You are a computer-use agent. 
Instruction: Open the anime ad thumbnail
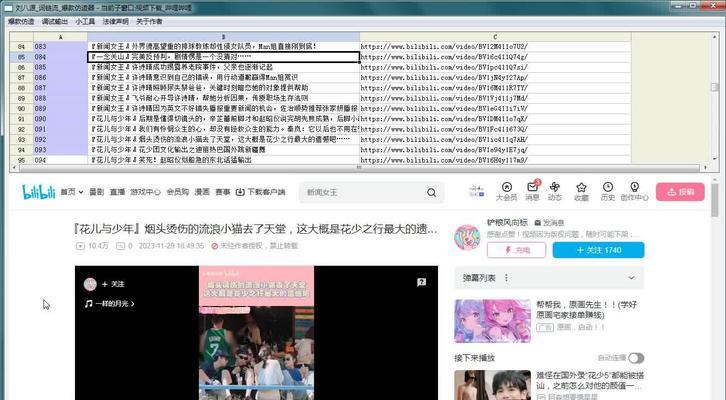tap(492, 321)
